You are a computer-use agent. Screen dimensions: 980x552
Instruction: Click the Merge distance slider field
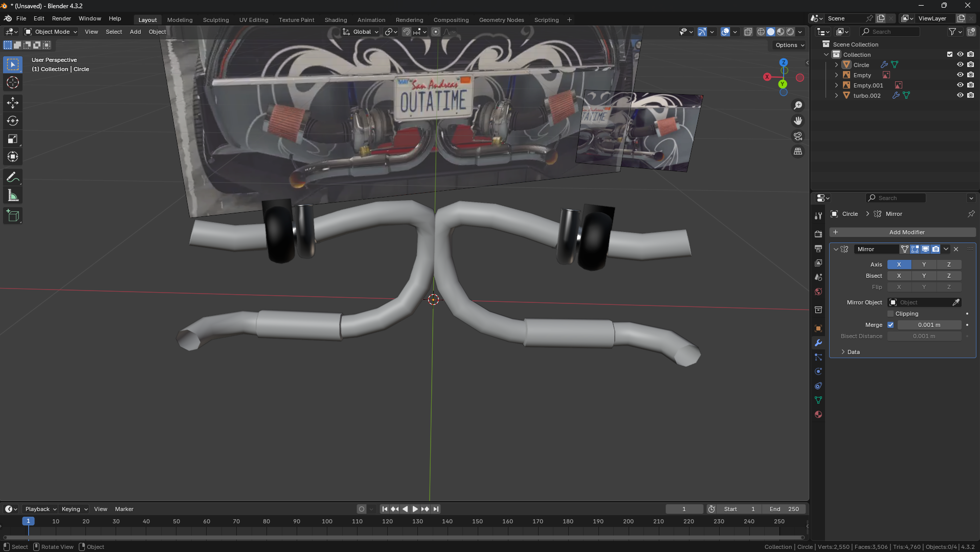pyautogui.click(x=929, y=325)
